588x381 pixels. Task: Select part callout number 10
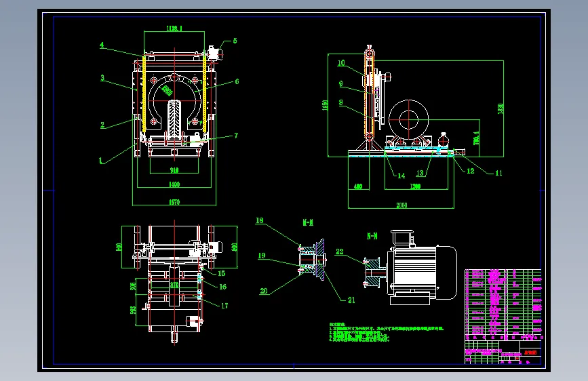tap(341, 63)
